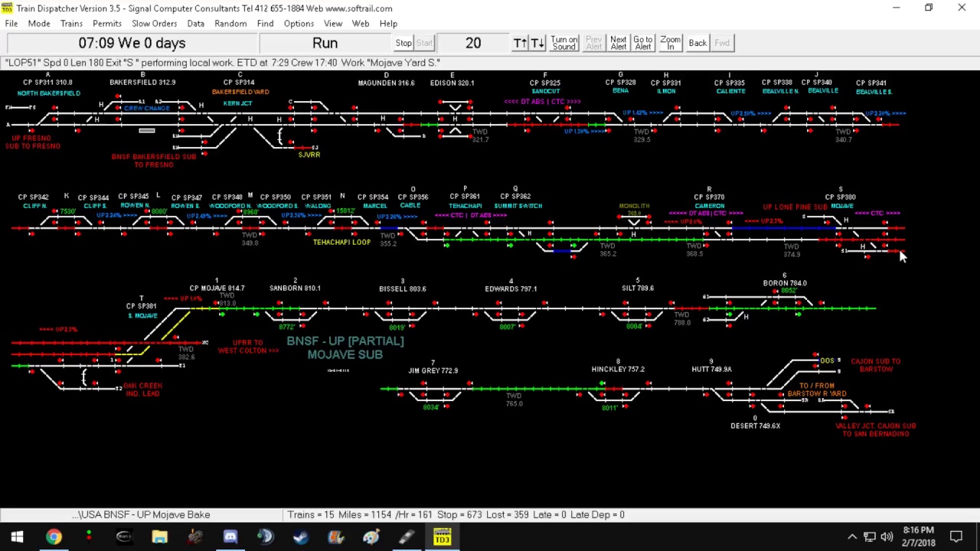Open File Explorer from the taskbar
This screenshot has width=980, height=551.
click(159, 536)
